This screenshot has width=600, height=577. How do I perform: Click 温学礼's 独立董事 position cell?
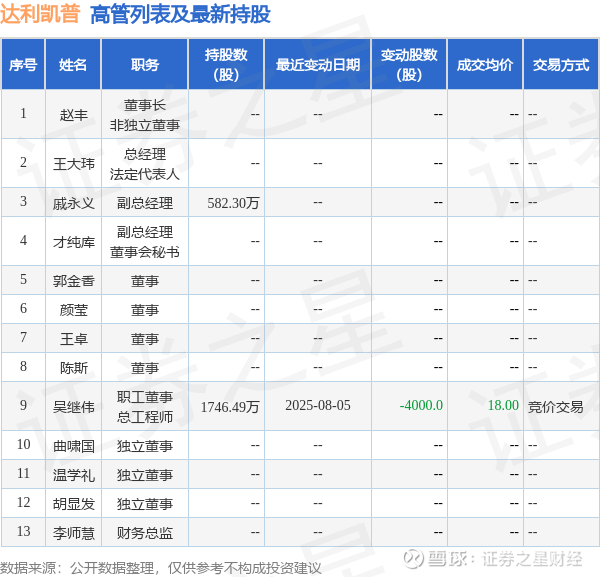pyautogui.click(x=145, y=475)
